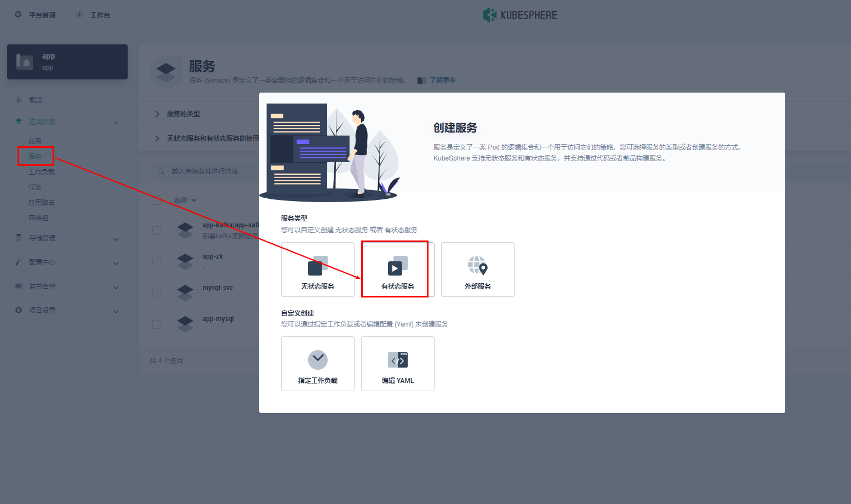Open the 应用 sidebar item
851x504 pixels.
pos(35,141)
